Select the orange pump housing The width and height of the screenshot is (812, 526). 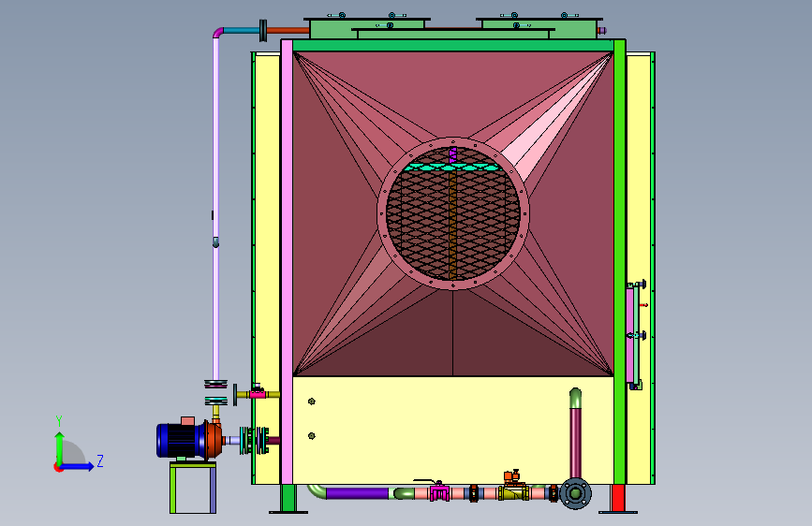[x=214, y=440]
